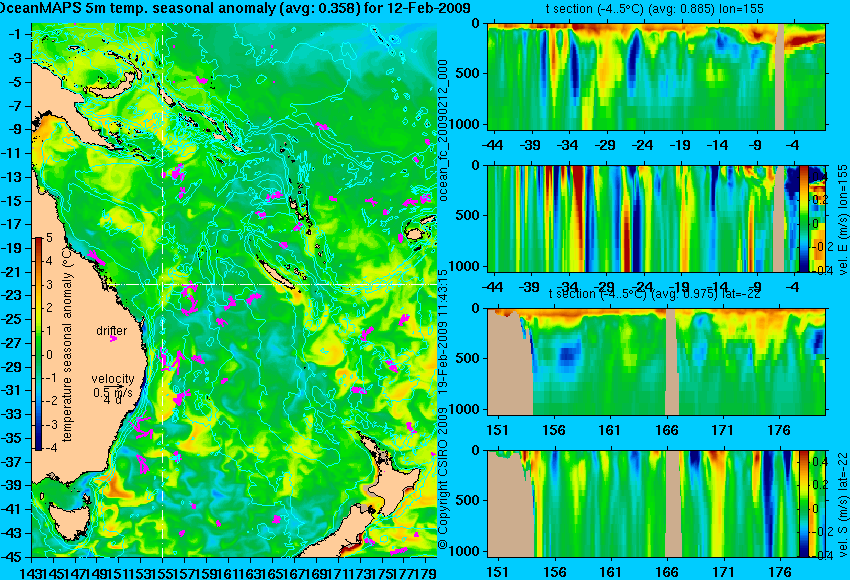Click the 'velocity' legend label
The width and height of the screenshot is (850, 580).
112,379
